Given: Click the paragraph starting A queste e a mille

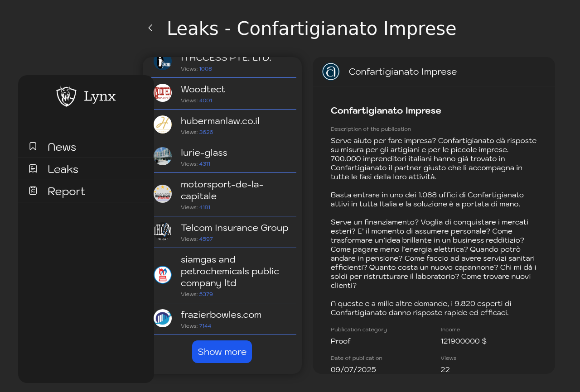Looking at the screenshot, I should tap(421, 308).
